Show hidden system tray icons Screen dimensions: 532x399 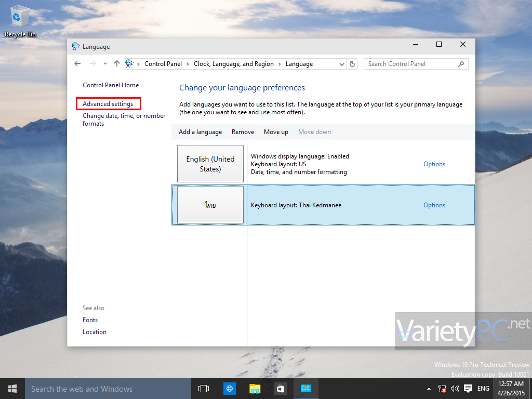[429, 389]
